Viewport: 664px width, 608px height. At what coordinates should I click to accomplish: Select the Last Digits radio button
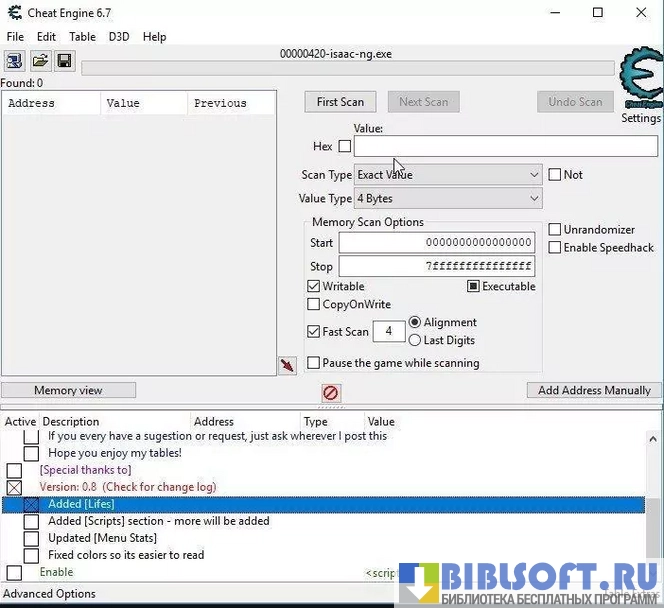click(415, 340)
